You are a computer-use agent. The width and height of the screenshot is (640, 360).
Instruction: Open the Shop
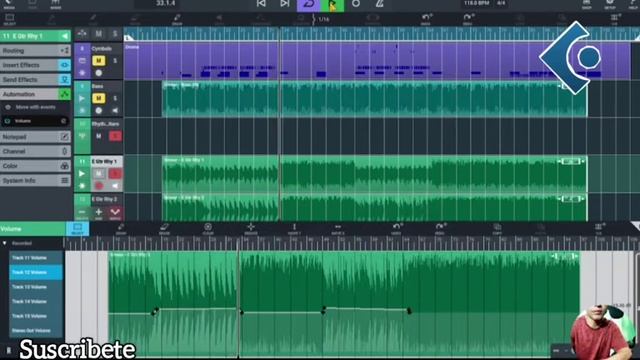(587, 5)
